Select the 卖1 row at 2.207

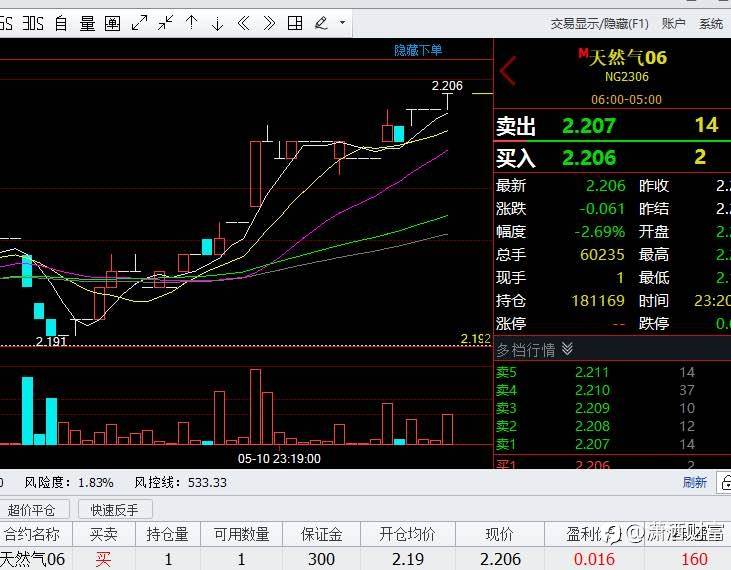tap(612, 444)
